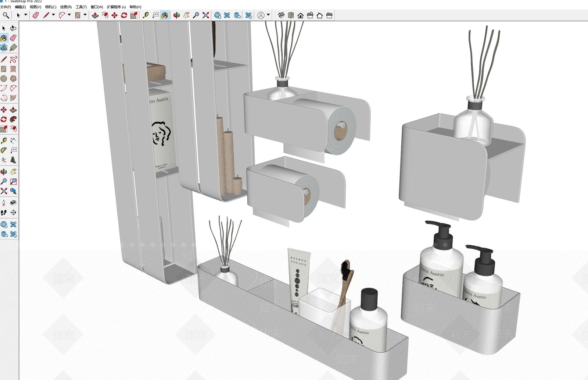Click the 'essens aloe vera' tube model

point(299,280)
